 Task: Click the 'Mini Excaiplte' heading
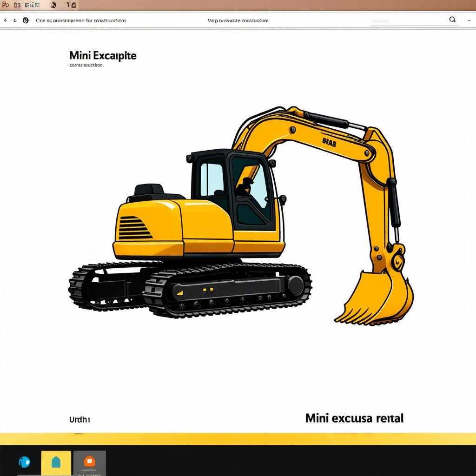point(103,55)
